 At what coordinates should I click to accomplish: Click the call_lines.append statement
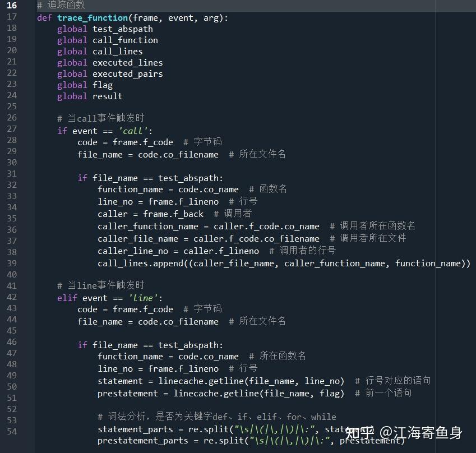(x=284, y=264)
